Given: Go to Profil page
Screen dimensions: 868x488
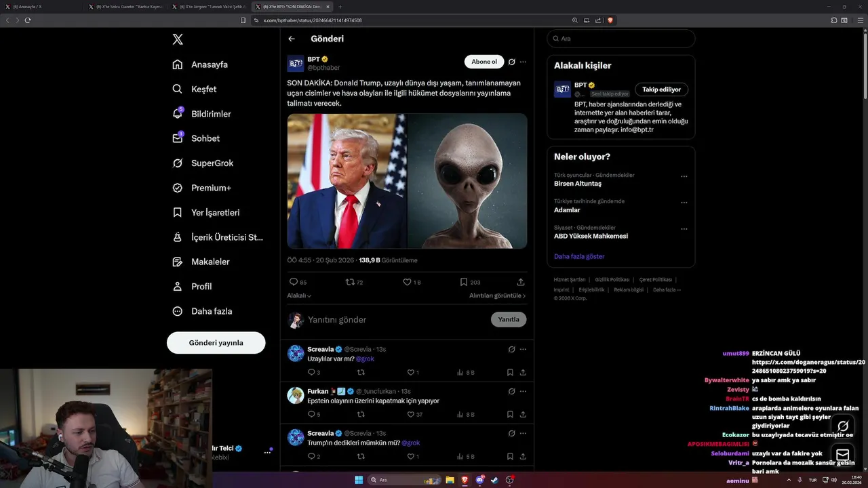Looking at the screenshot, I should pyautogui.click(x=192, y=286).
